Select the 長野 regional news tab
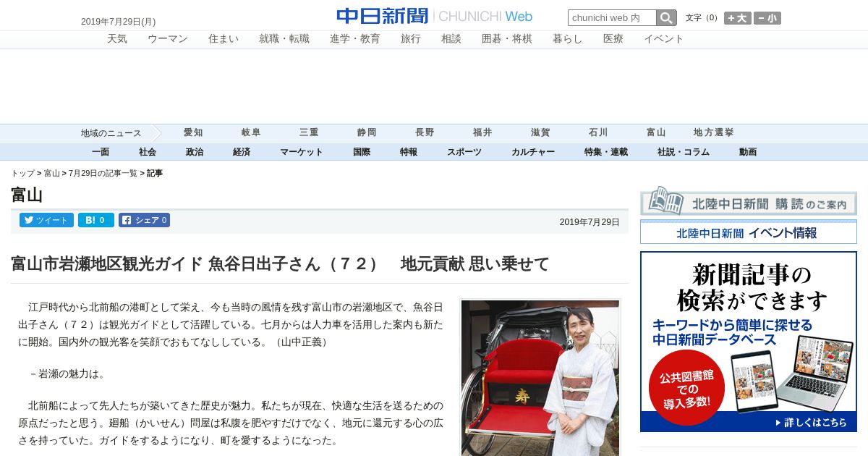 coord(425,132)
